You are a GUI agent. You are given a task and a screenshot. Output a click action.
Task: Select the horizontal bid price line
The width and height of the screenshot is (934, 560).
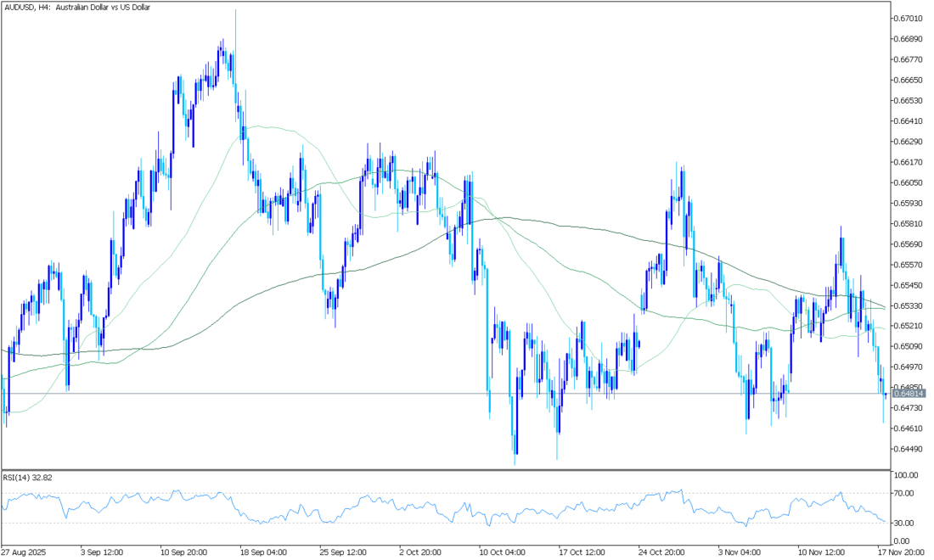point(425,394)
